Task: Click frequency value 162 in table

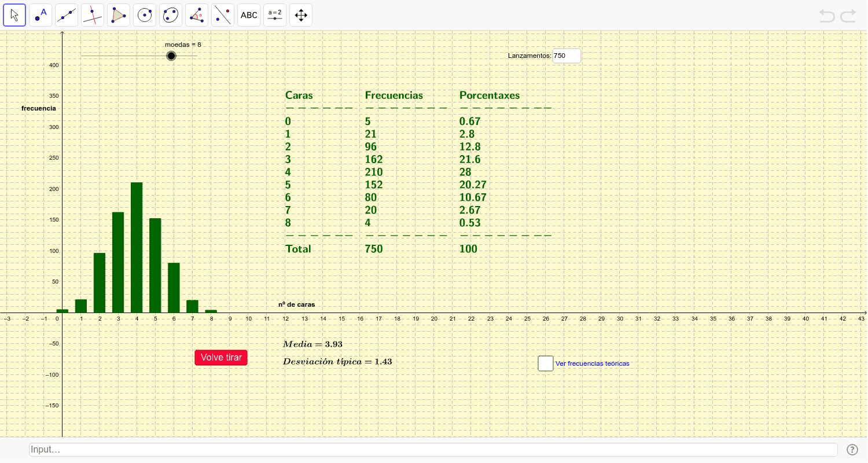Action: coord(374,160)
